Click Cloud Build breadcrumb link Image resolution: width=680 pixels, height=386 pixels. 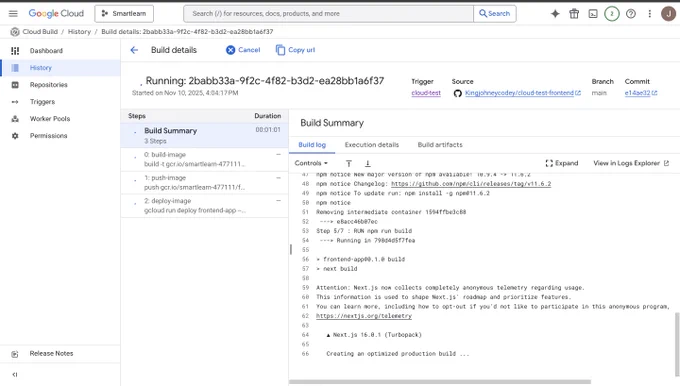[40, 32]
